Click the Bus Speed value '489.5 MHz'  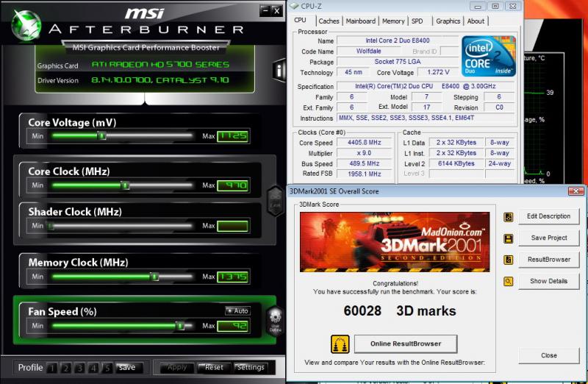click(364, 163)
